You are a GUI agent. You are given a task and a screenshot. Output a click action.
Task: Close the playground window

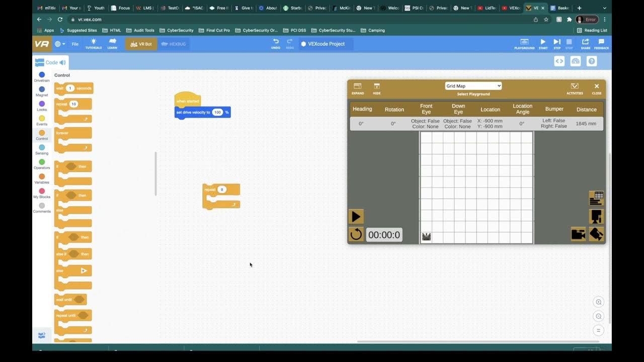click(x=597, y=88)
